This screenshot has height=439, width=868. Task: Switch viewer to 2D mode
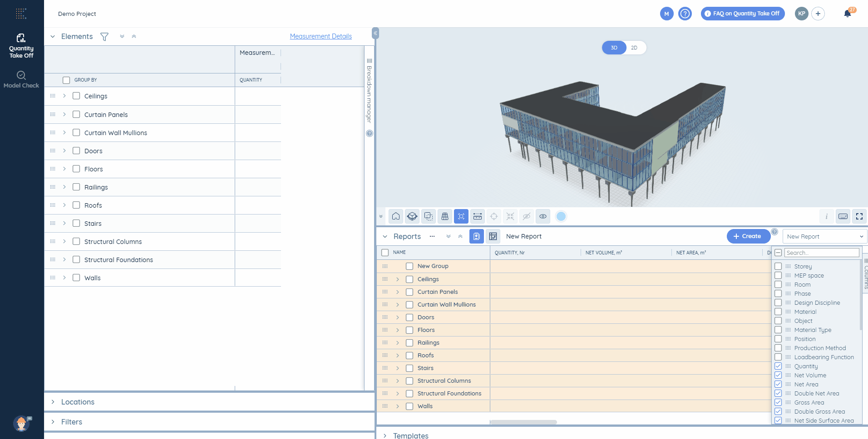[634, 48]
